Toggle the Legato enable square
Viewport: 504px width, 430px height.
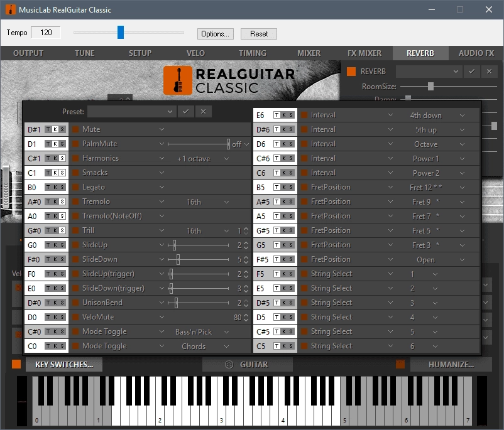[x=75, y=187]
